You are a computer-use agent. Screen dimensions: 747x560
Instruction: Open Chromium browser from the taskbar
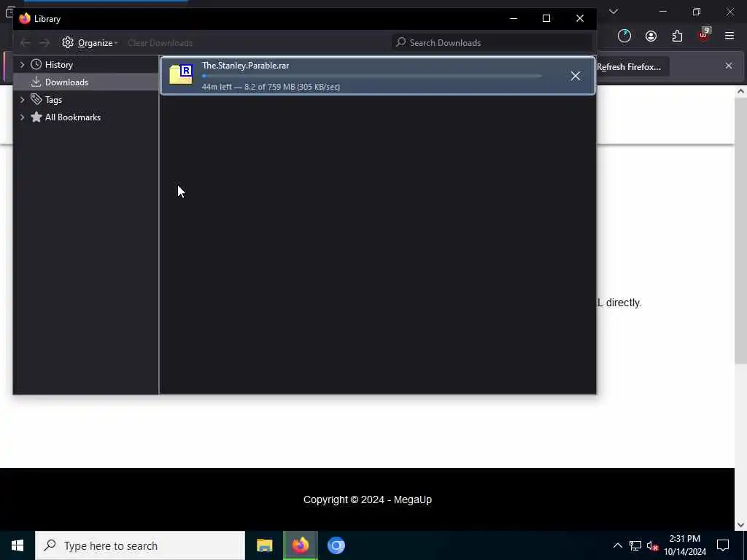(x=336, y=545)
